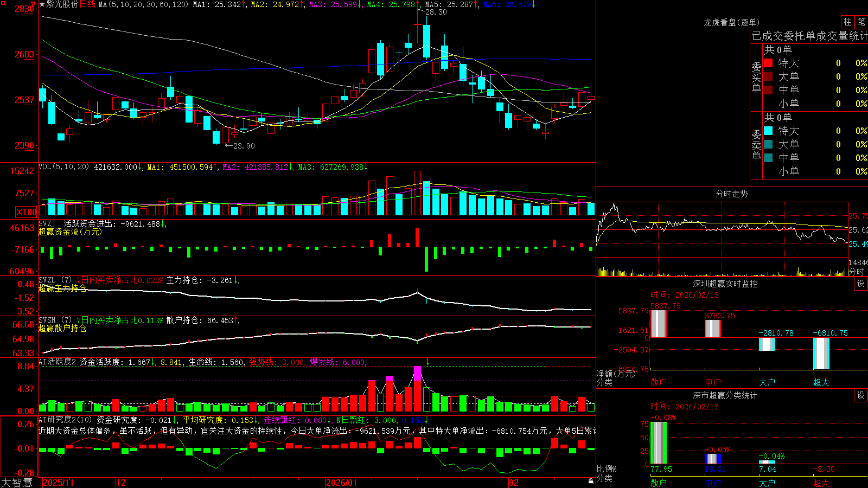
Task: Click dark red swatch for 委买单 中单
Action: click(768, 89)
